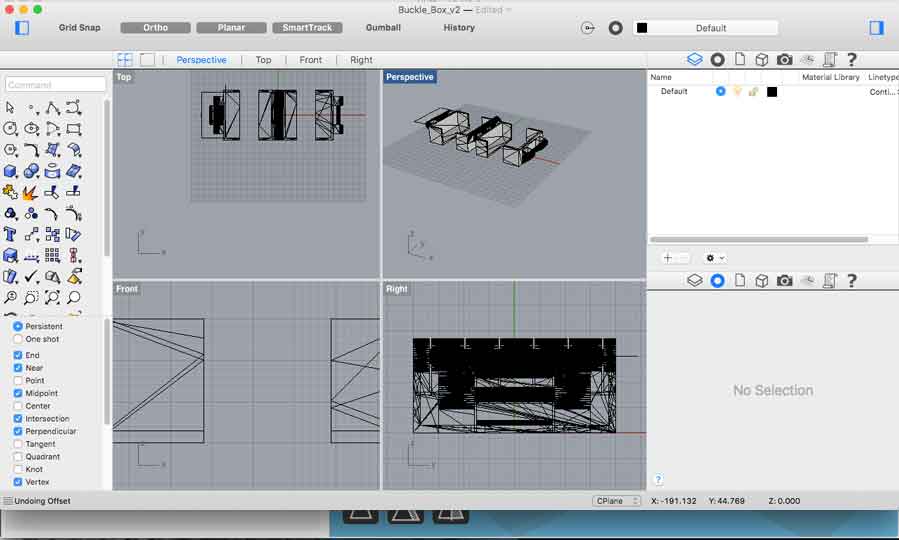
Task: Select the arrow pointer selection tool
Action: click(10, 107)
